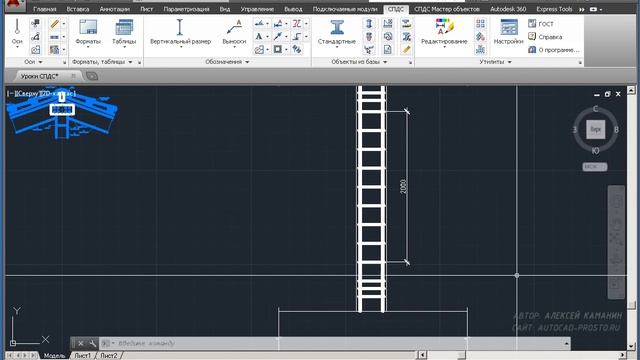The image size is (640, 360).
Task: Click the four-squares array icon in Утилиты
Action: (480, 24)
